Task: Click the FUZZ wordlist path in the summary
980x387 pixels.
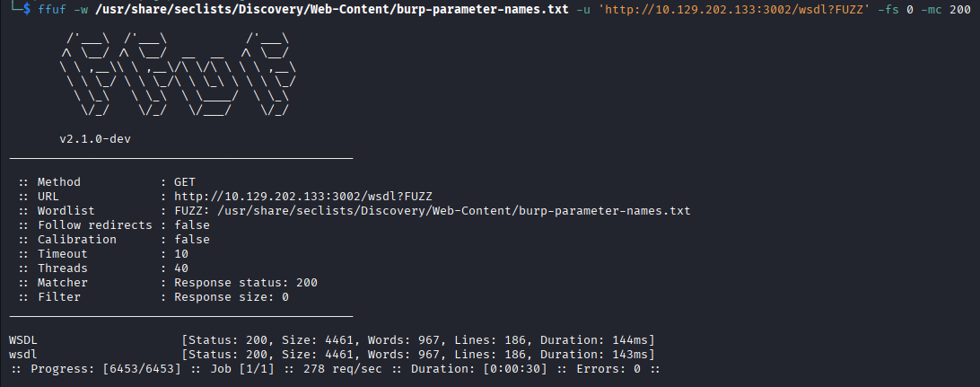Action: click(x=432, y=211)
